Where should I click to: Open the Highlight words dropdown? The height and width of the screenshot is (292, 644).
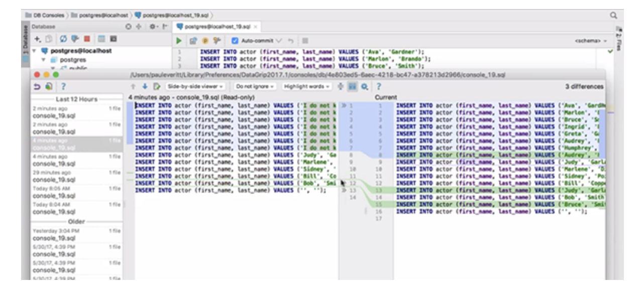click(x=306, y=87)
